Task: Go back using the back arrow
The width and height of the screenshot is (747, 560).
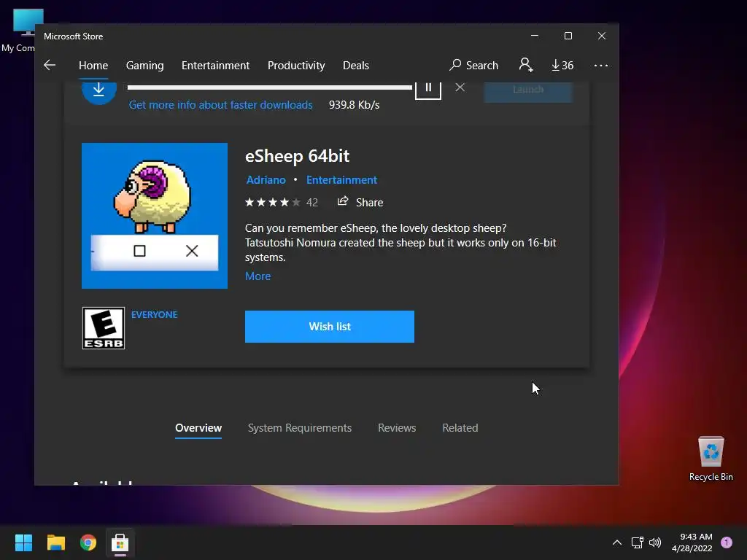Action: coord(50,65)
